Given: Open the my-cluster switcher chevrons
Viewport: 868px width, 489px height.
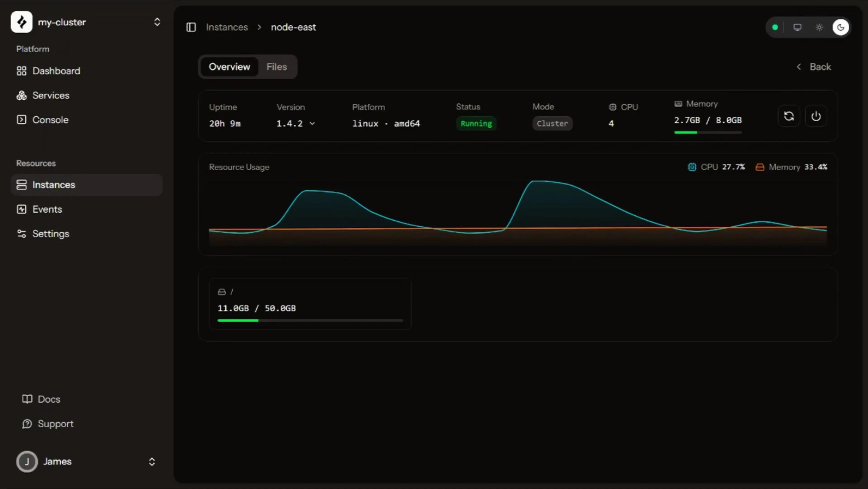Looking at the screenshot, I should tap(157, 22).
